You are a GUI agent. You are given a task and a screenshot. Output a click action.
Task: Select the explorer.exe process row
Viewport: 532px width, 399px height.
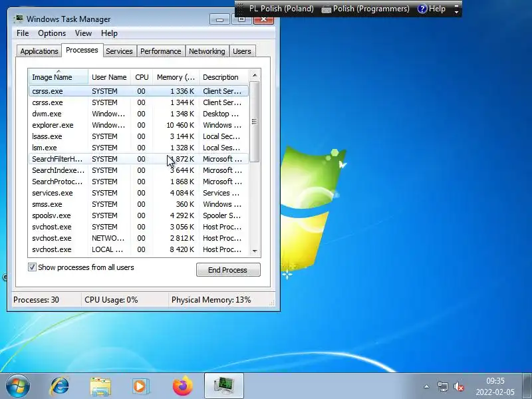[138, 125]
